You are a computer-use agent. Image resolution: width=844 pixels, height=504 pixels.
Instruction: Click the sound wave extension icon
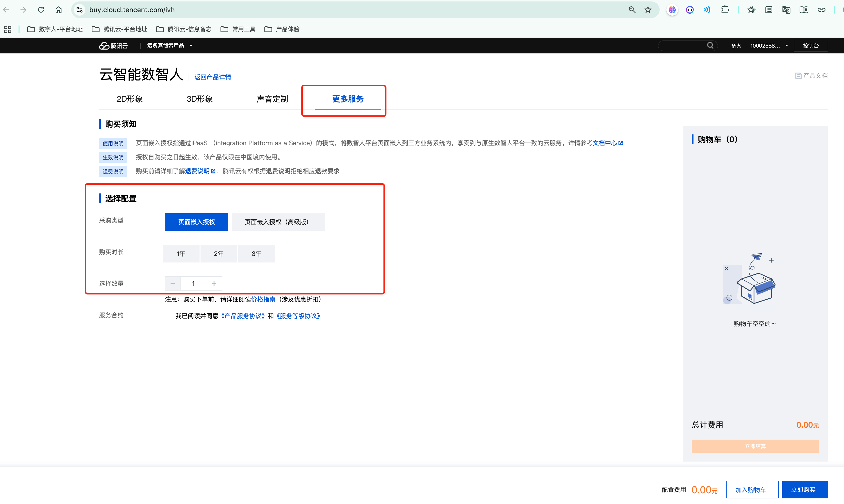coord(707,10)
